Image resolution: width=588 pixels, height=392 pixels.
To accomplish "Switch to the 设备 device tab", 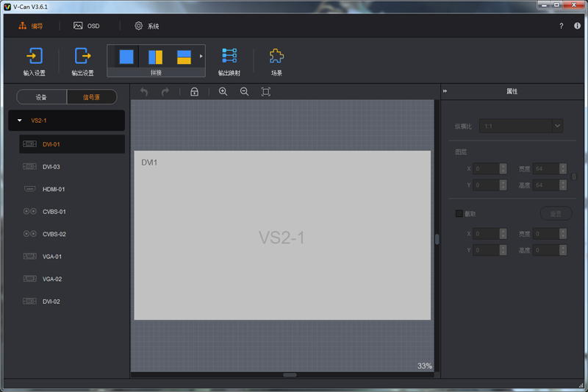I will tap(41, 97).
